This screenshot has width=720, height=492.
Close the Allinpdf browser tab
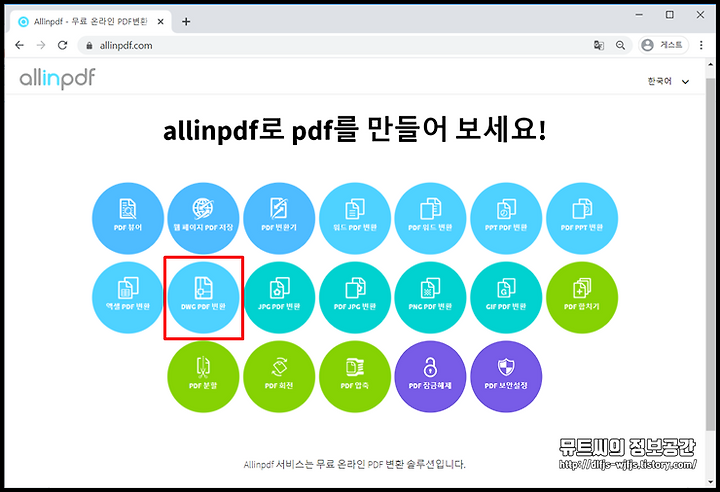coord(160,22)
